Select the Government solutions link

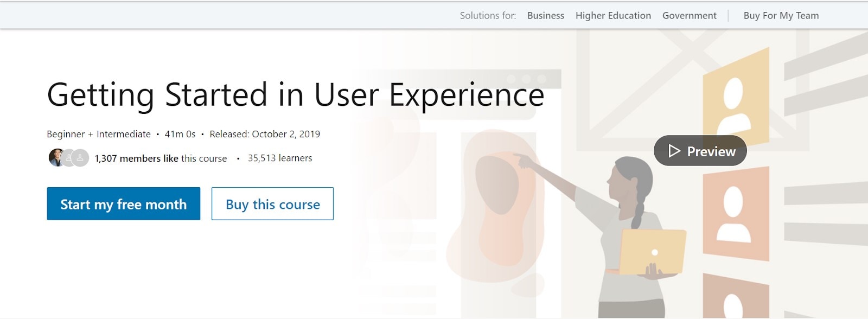pos(689,16)
